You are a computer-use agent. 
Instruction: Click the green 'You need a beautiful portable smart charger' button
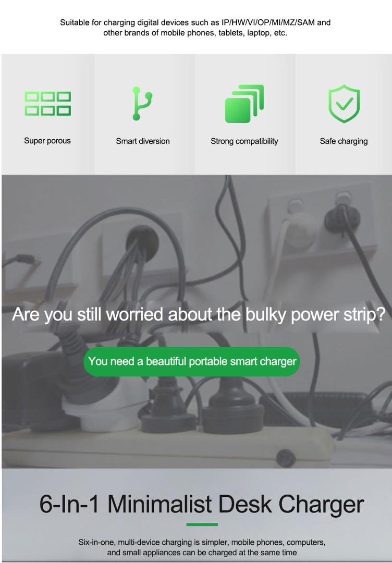click(192, 362)
